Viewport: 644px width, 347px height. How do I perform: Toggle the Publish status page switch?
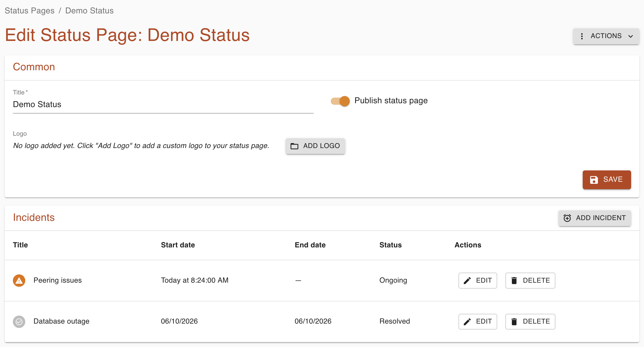click(x=340, y=101)
